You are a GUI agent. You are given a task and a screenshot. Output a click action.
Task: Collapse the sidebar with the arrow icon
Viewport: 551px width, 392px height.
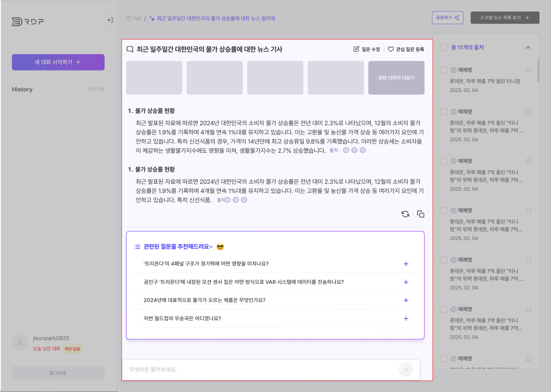(x=110, y=20)
